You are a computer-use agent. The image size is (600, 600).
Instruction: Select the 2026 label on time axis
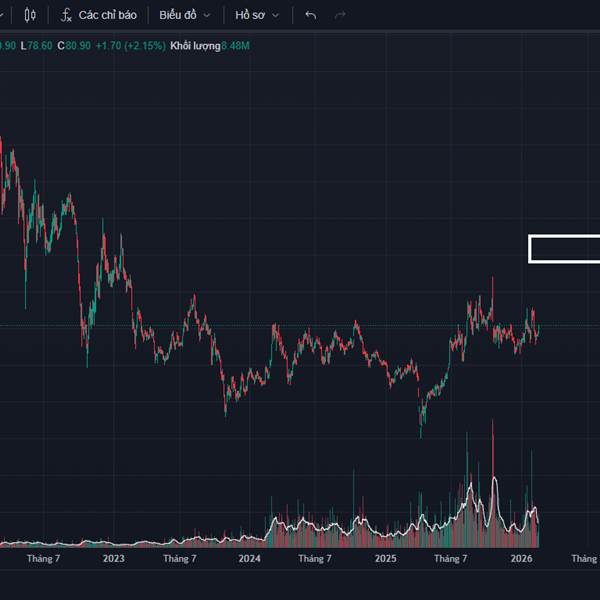[x=522, y=559]
